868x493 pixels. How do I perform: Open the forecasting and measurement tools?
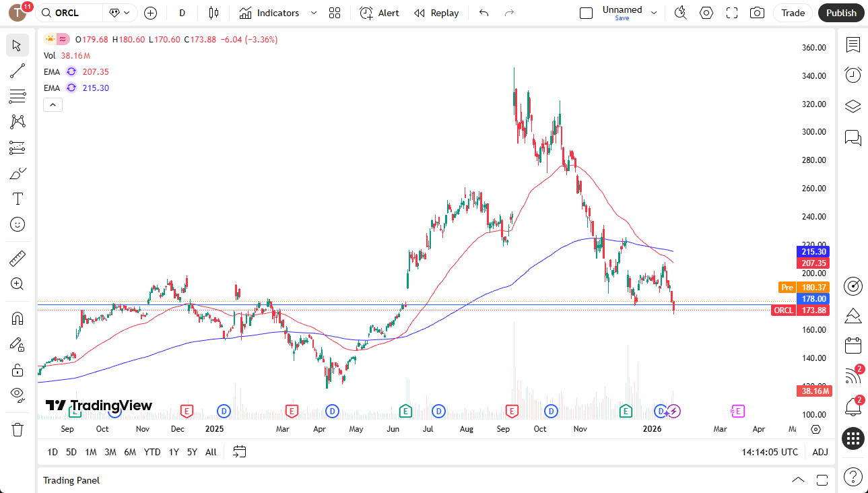[x=18, y=147]
